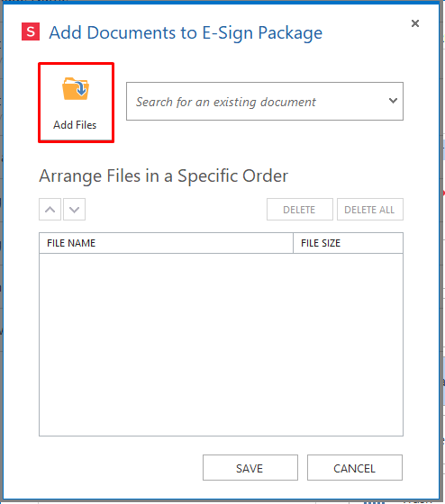This screenshot has height=504, width=445.
Task: Expand the existing document search dropdown arrow
Action: point(393,101)
